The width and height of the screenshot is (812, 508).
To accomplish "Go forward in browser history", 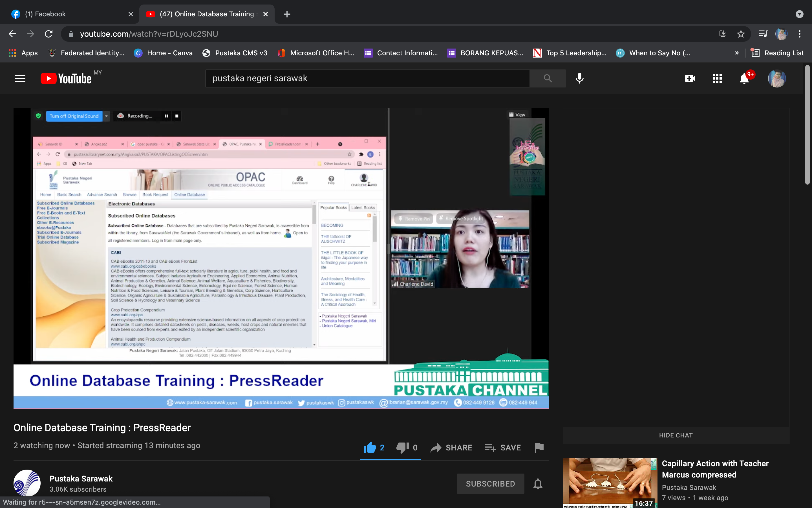I will click(30, 34).
